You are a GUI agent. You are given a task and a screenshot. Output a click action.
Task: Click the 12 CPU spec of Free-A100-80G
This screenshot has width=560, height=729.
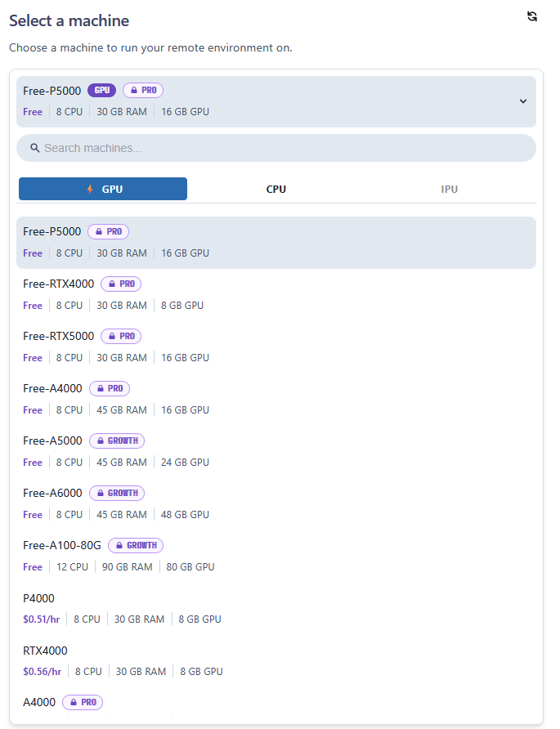pyautogui.click(x=72, y=567)
